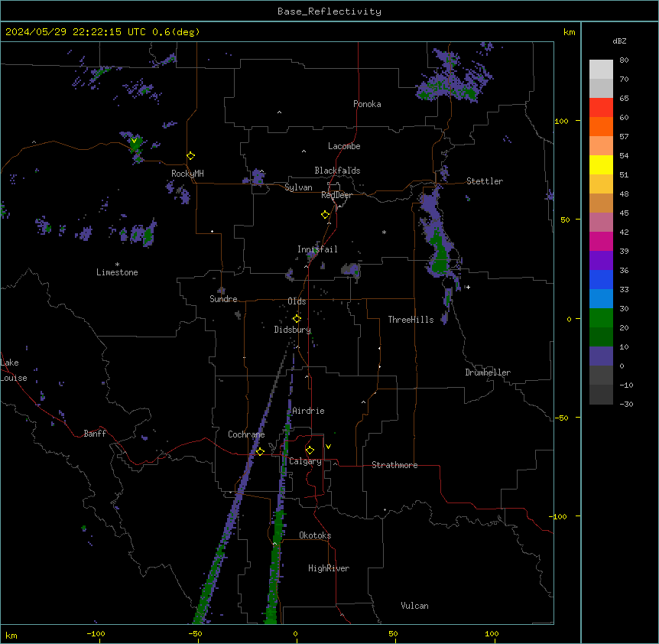The image size is (659, 644).
Task: Click the Strathmore label
Action: 394,465
